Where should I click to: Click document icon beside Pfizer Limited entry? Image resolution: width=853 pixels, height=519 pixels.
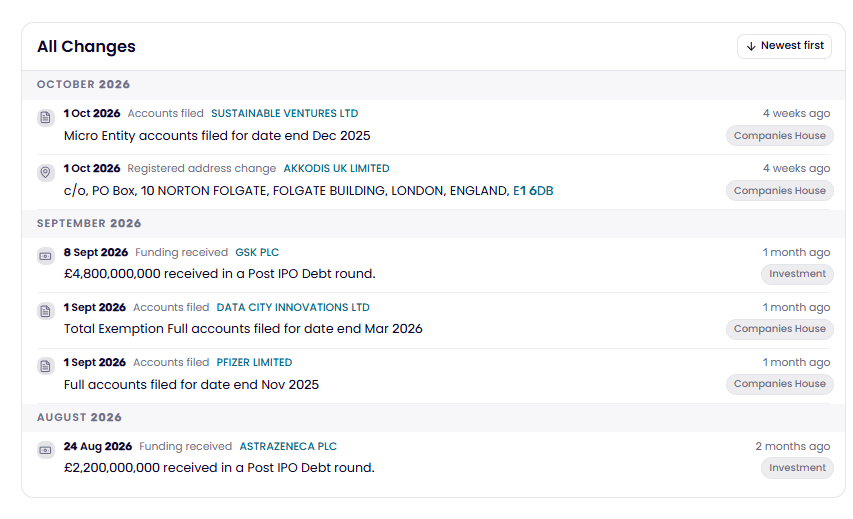coord(46,366)
